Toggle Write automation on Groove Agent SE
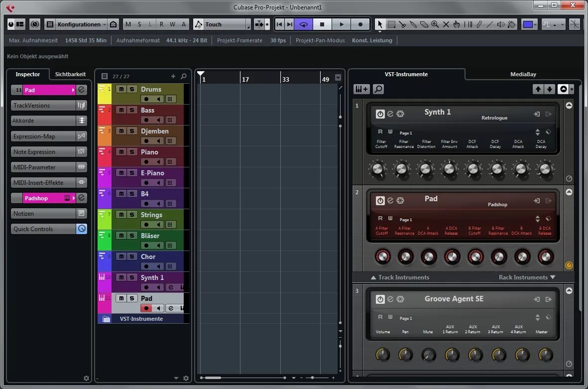 (x=390, y=317)
